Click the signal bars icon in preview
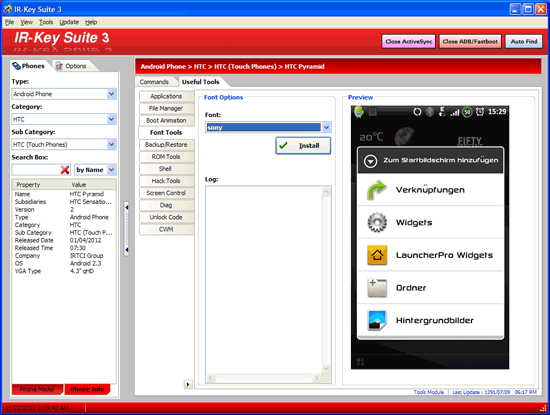This screenshot has width=550, height=415. tap(455, 112)
